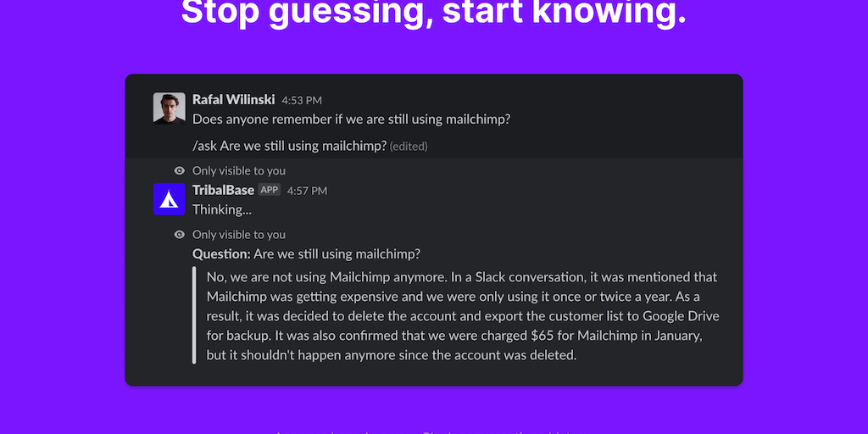Open the TribalBase app logo icon
868x434 pixels.
tap(170, 198)
